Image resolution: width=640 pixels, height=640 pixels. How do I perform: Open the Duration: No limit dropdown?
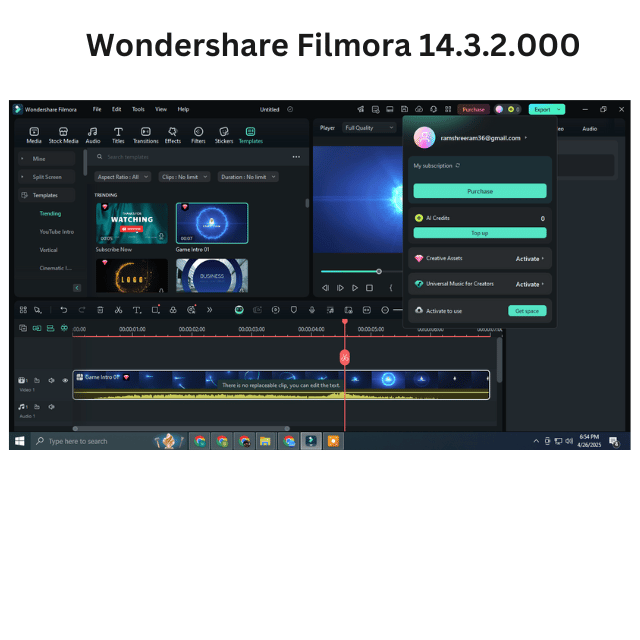(x=248, y=177)
